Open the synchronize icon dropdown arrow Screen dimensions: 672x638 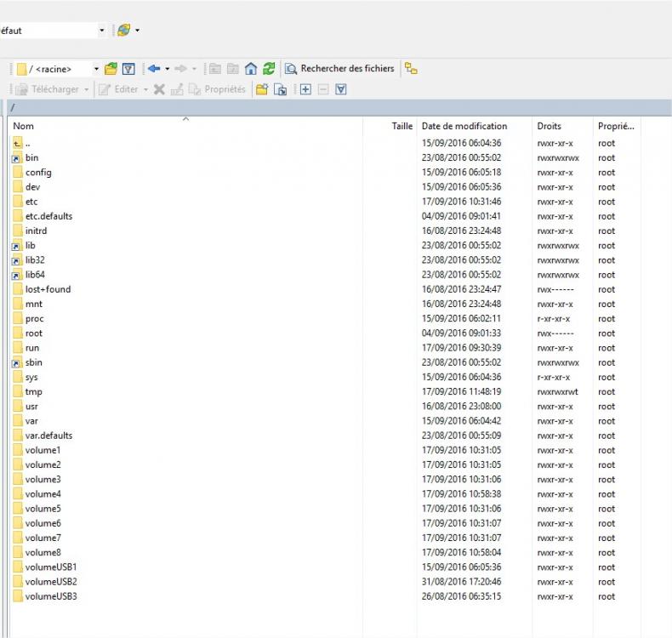tap(137, 31)
